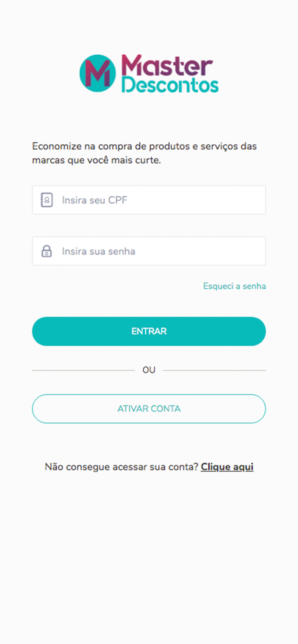
Task: Click the "Insira sua senha" placeholder text
Action: (99, 251)
